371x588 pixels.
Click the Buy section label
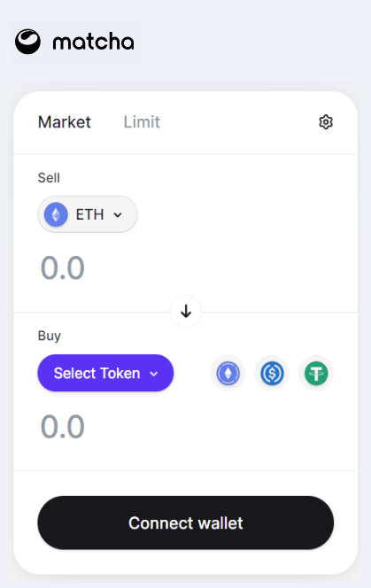49,336
